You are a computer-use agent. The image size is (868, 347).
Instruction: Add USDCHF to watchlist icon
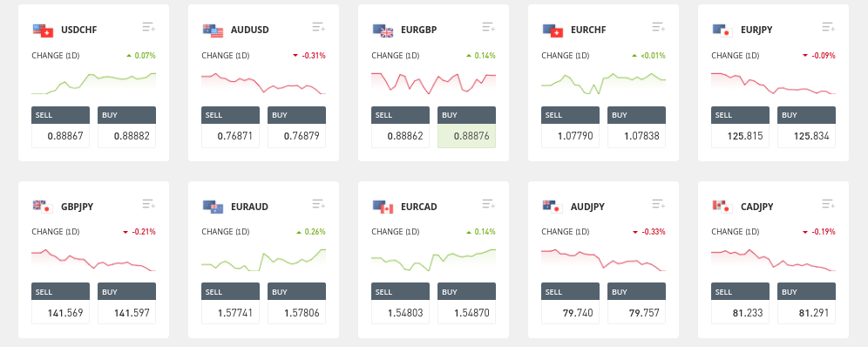tap(149, 26)
